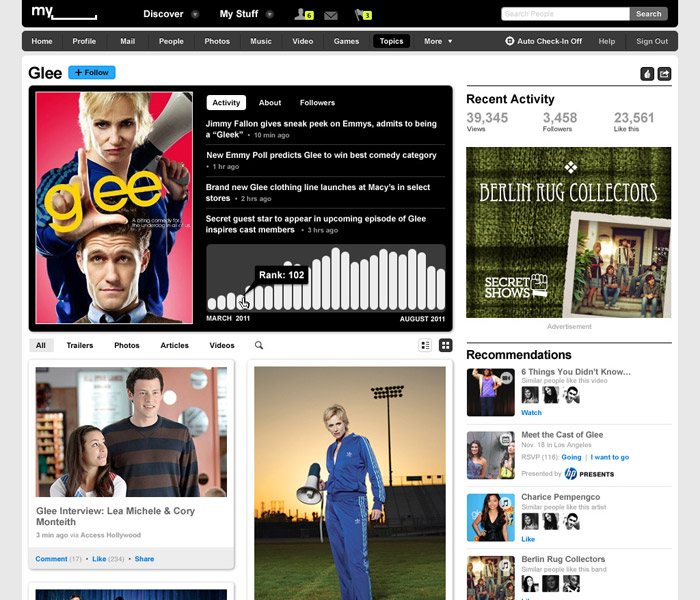Image resolution: width=700 pixels, height=600 pixels.
Task: Click the HP Presents logo
Action: 589,474
